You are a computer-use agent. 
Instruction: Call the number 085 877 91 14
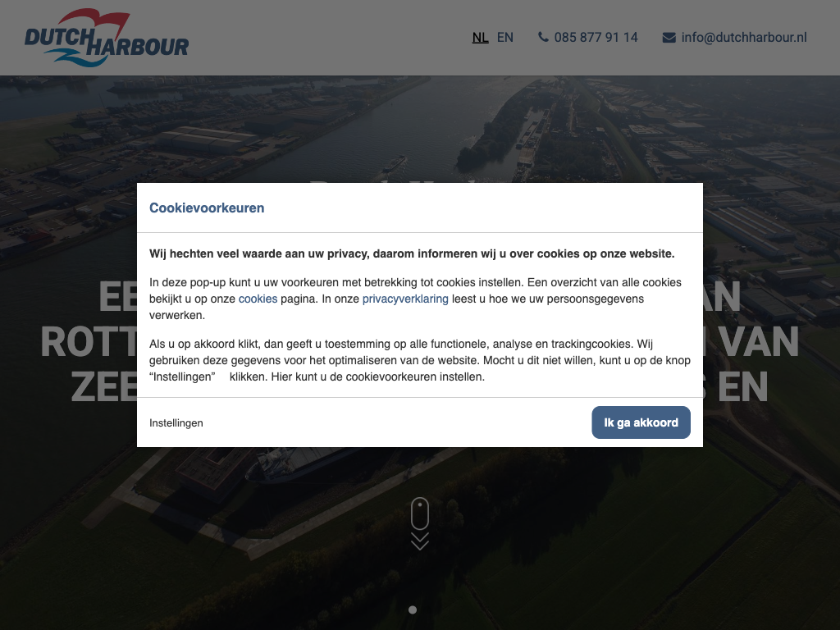pyautogui.click(x=596, y=38)
